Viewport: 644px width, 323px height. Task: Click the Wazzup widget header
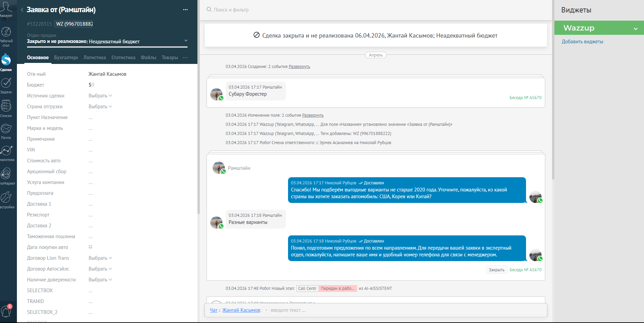pos(599,28)
